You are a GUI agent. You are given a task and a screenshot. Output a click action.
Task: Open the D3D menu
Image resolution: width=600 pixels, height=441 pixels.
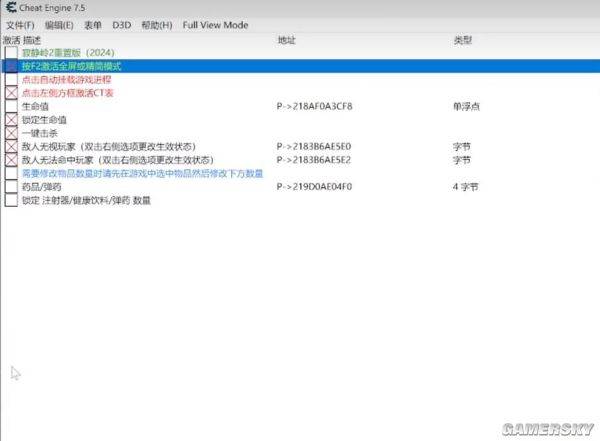tap(122, 25)
